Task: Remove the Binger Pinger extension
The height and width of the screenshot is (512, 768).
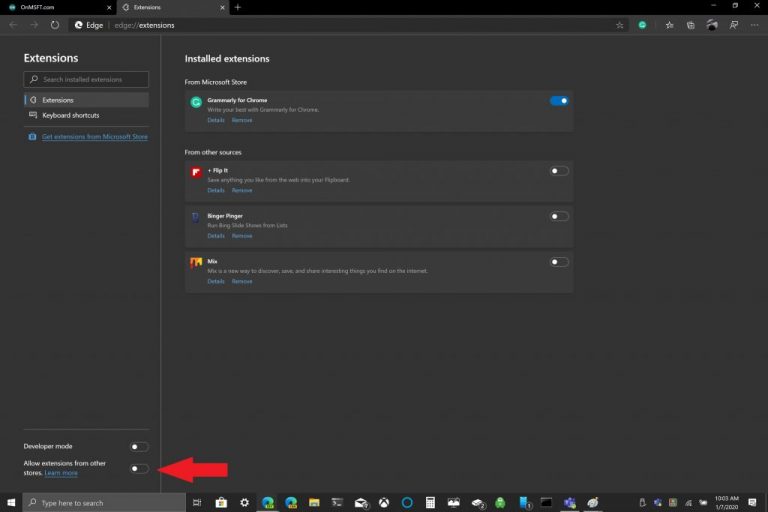Action: tap(242, 236)
